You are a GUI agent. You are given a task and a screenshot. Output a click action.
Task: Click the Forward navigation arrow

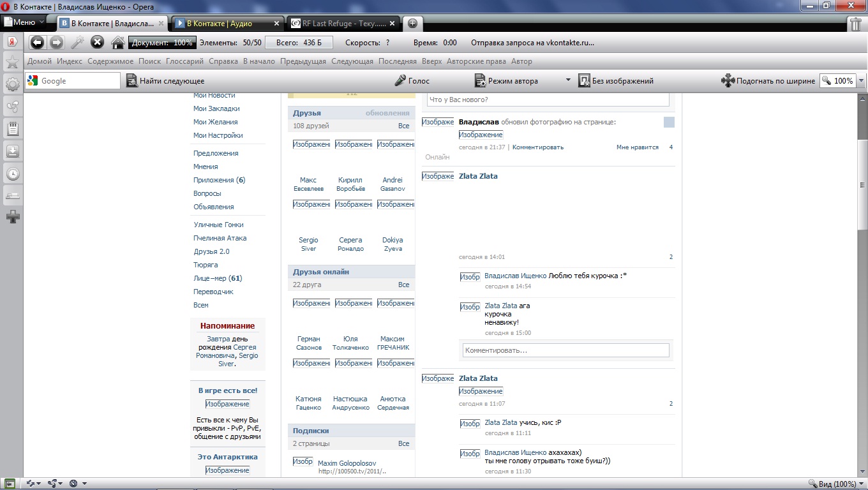point(57,43)
